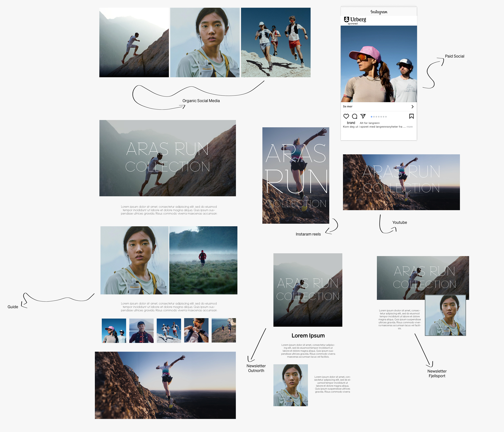Select the pink cap duo thumbnail
Viewport: 504px width, 432px height.
coord(114,331)
